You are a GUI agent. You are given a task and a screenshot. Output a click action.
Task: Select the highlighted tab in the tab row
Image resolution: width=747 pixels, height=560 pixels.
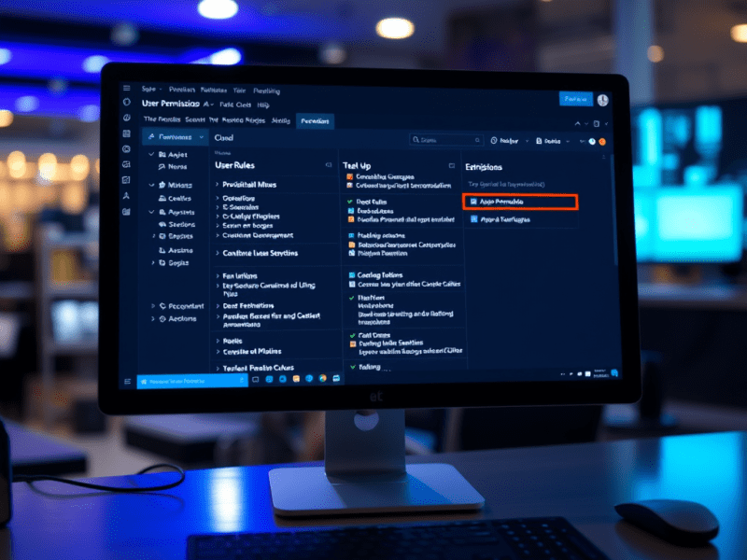click(315, 121)
